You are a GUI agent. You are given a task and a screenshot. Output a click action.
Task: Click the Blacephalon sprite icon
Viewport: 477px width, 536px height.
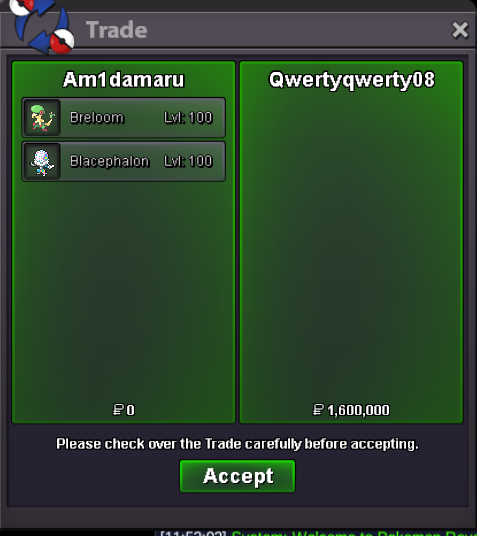pyautogui.click(x=42, y=161)
